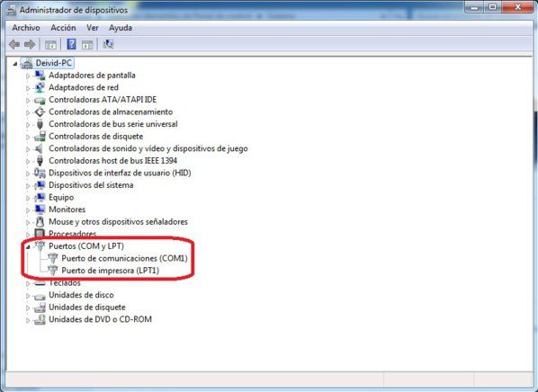The width and height of the screenshot is (538, 392).
Task: Click the Deivid-PC computer icon
Action: point(27,64)
